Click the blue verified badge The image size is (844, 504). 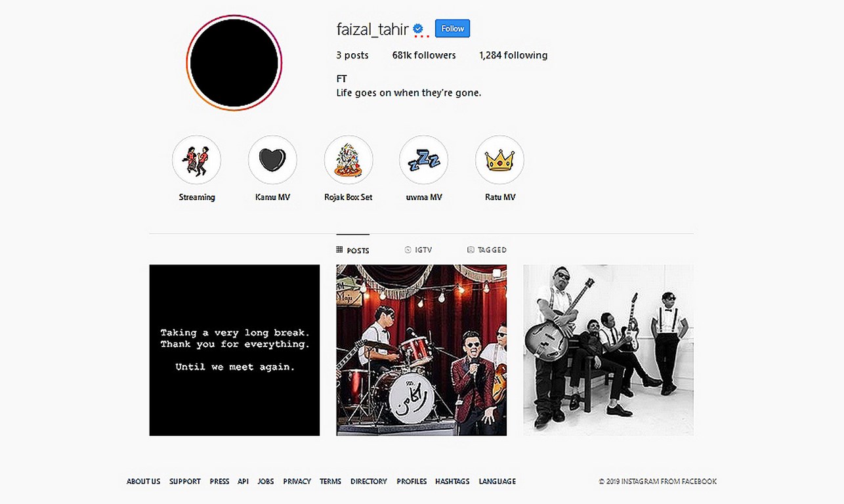[418, 29]
